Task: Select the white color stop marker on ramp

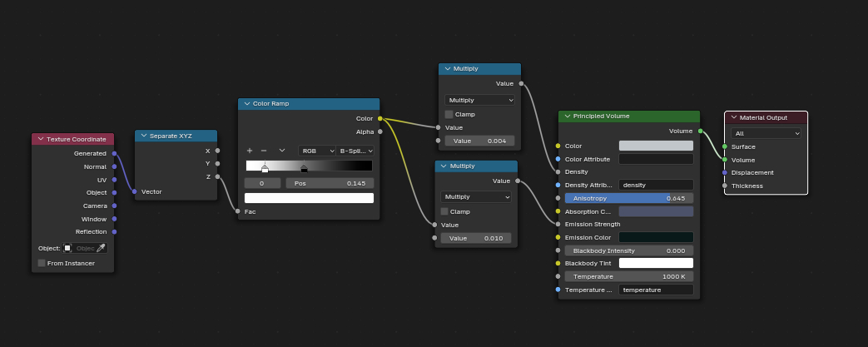Action: (x=265, y=169)
